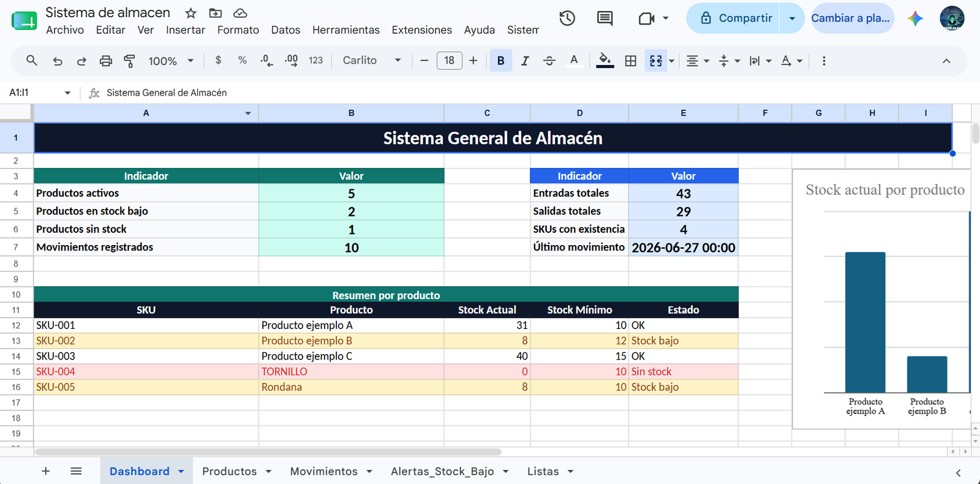Open the Editar menu
This screenshot has height=484, width=980.
pos(110,29)
